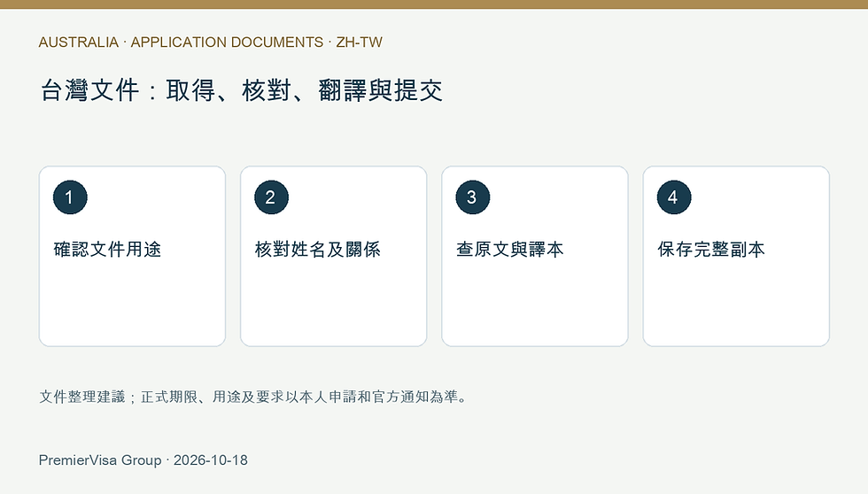The image size is (868, 494).
Task: Select the 核對姓名及關係 card title
Action: (x=318, y=249)
